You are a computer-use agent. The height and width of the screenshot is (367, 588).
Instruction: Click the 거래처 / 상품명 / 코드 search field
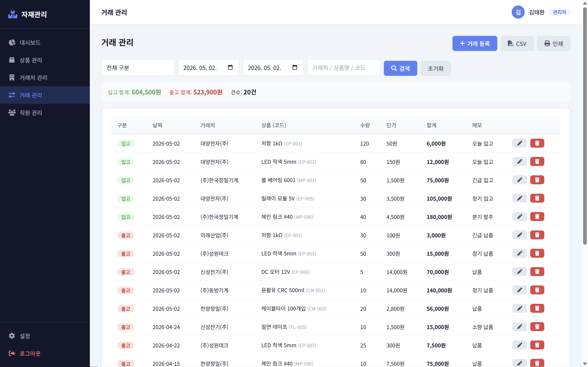(x=344, y=67)
